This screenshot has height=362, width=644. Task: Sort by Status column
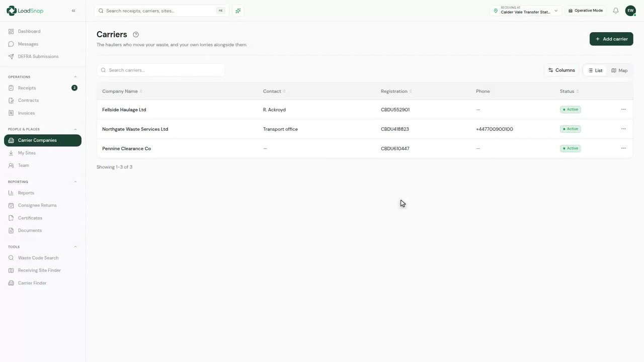569,92
